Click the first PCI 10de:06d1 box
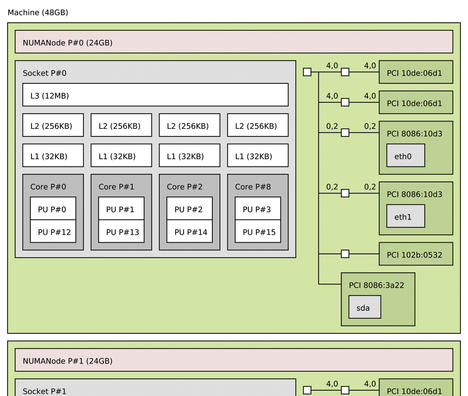This screenshot has height=396, width=468. coord(416,72)
